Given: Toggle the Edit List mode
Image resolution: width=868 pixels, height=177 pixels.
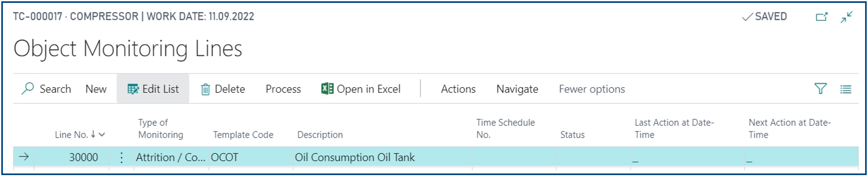Looking at the screenshot, I should pyautogui.click(x=153, y=89).
